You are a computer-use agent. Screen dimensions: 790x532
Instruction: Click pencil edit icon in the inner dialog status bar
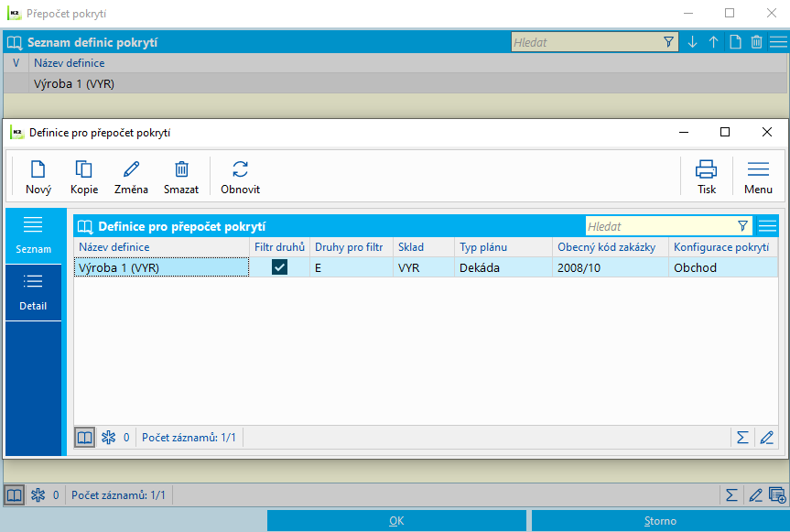point(766,438)
